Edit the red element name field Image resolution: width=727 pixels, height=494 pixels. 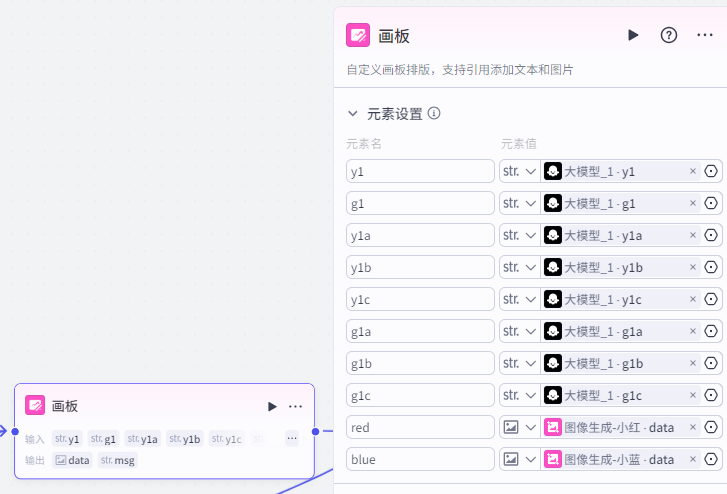pos(420,428)
